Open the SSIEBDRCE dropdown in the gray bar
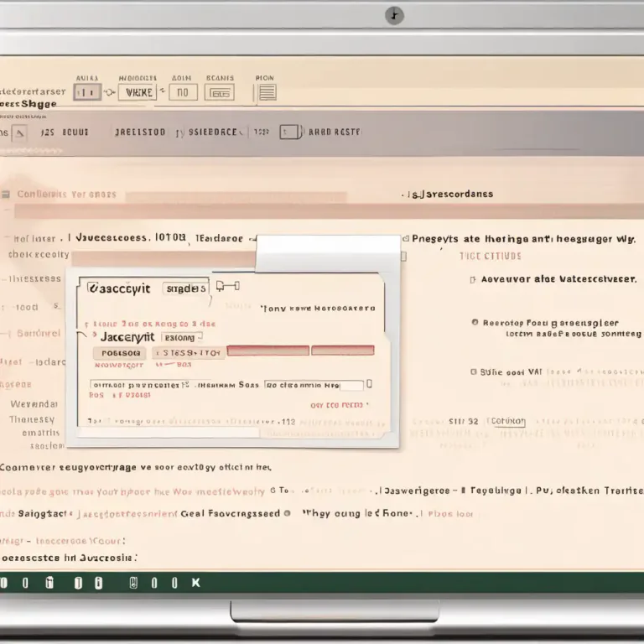The image size is (644, 644). tap(216, 132)
